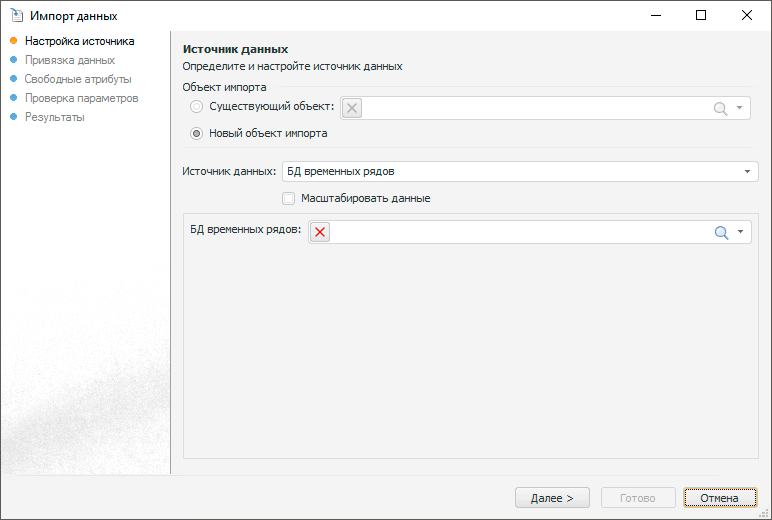Expand the existing object field dropdown arrow
The height and width of the screenshot is (520, 772).
coord(740,108)
